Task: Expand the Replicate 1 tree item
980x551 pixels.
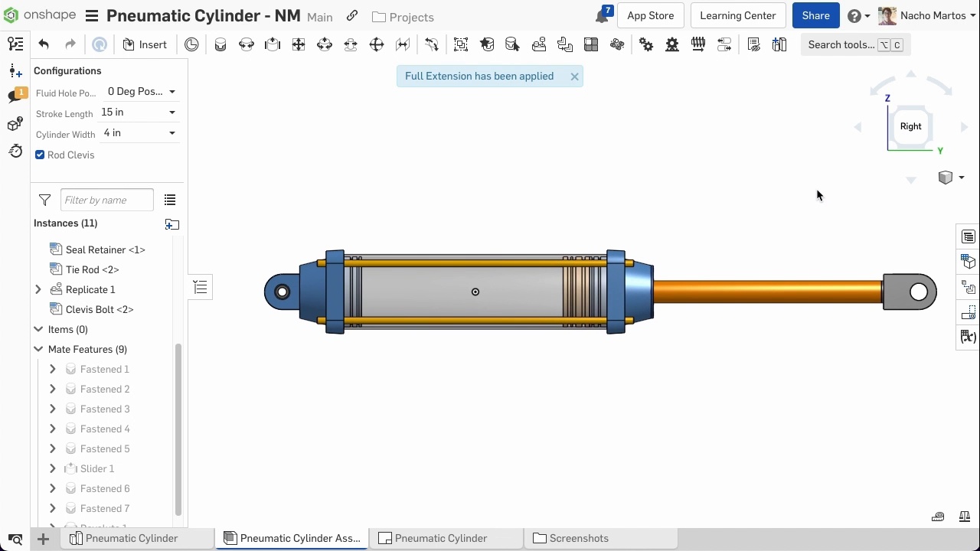Action: pos(38,289)
